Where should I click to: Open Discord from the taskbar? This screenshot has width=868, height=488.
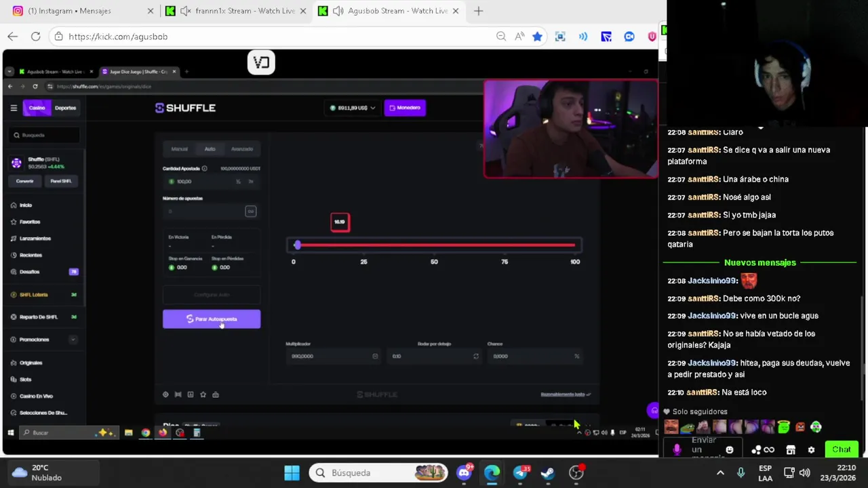point(465,472)
